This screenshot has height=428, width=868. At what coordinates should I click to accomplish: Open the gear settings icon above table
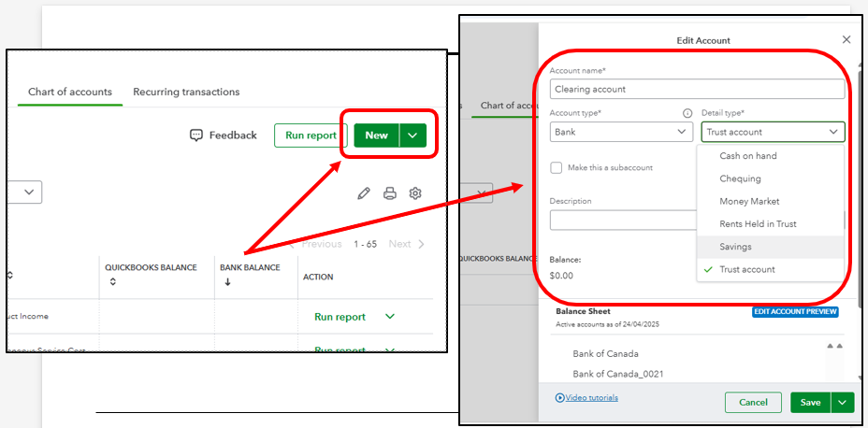click(415, 193)
